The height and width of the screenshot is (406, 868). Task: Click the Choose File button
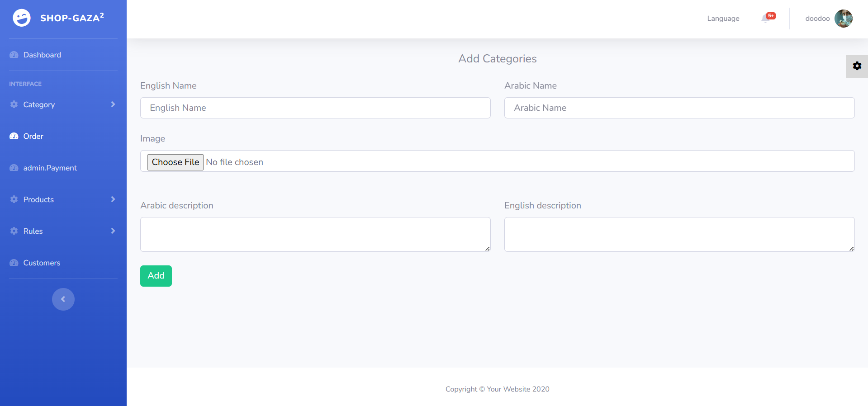(x=175, y=162)
